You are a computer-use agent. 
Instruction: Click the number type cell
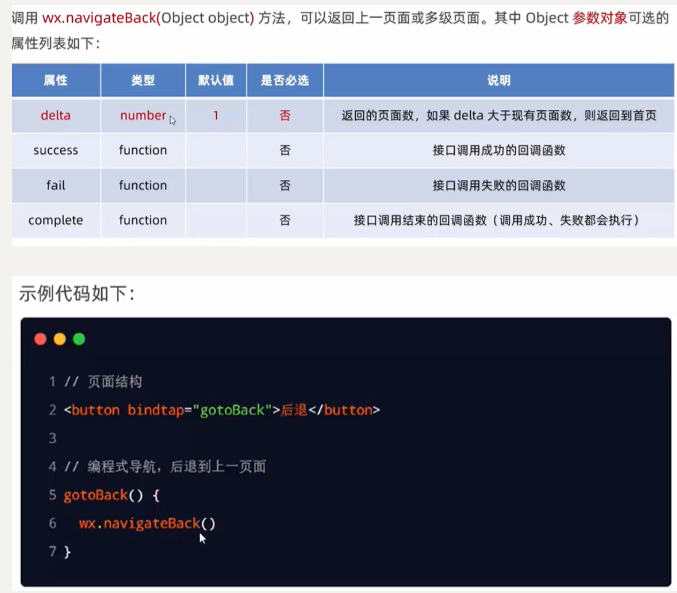pyautogui.click(x=143, y=115)
